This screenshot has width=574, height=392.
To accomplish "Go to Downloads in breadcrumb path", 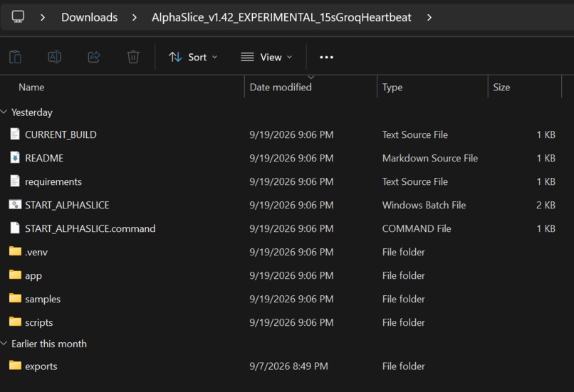I will (89, 17).
